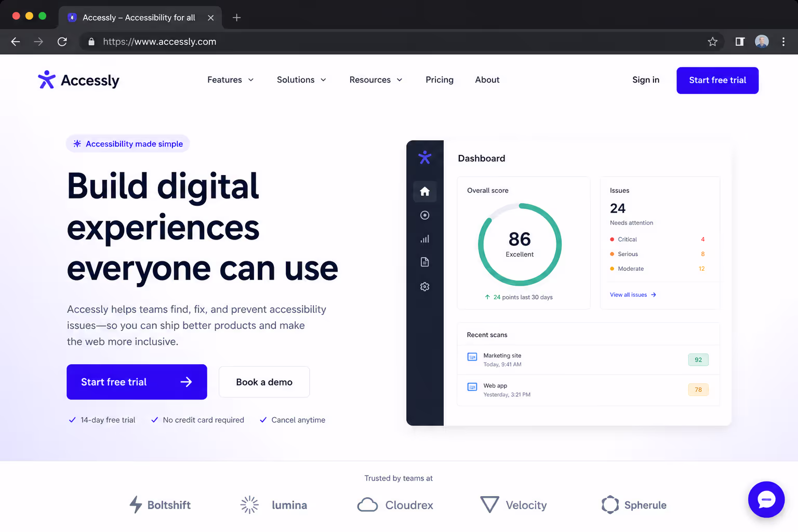
Task: Open the Solutions menu
Action: pyautogui.click(x=301, y=80)
